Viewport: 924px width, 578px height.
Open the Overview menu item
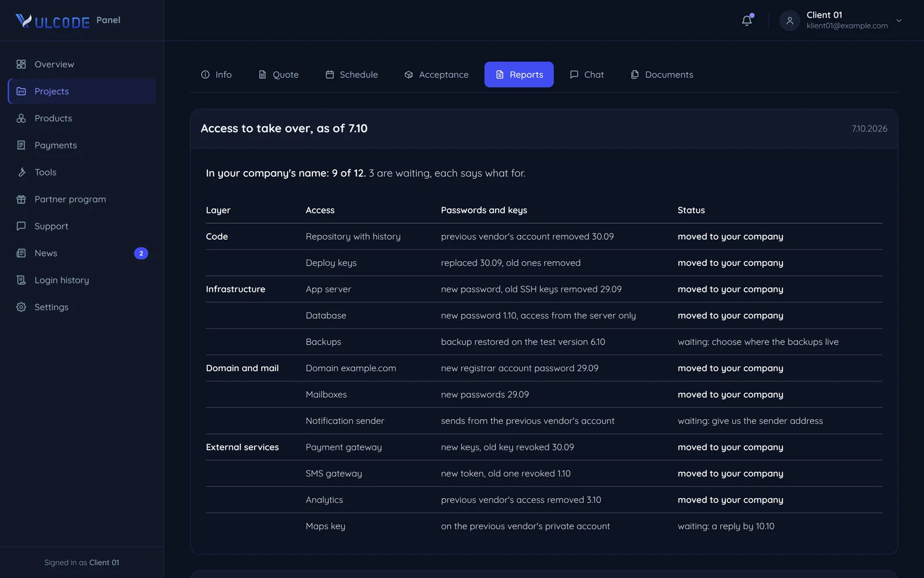point(82,64)
